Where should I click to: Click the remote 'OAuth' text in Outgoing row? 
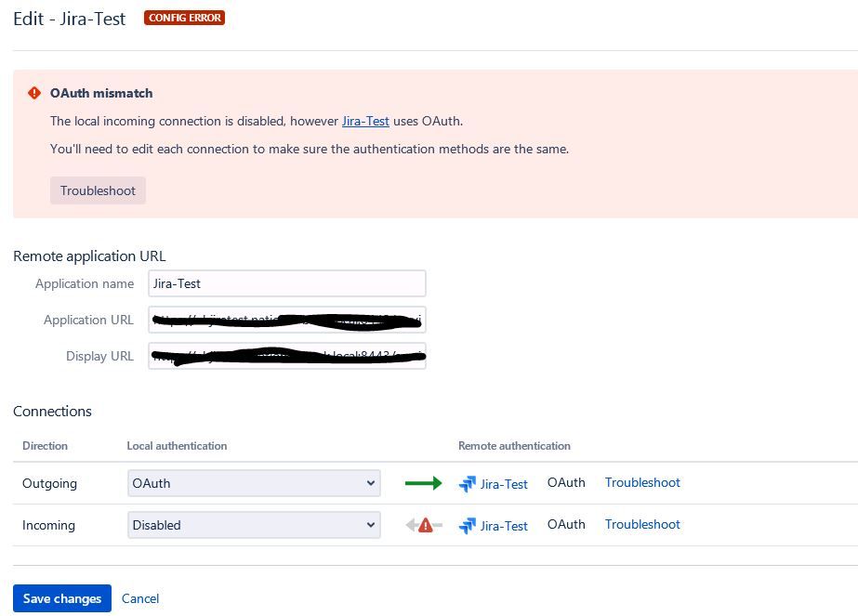tap(566, 482)
